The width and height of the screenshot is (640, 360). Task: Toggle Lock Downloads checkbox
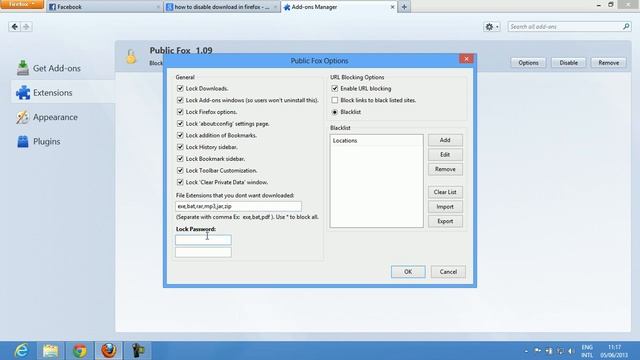[x=180, y=88]
